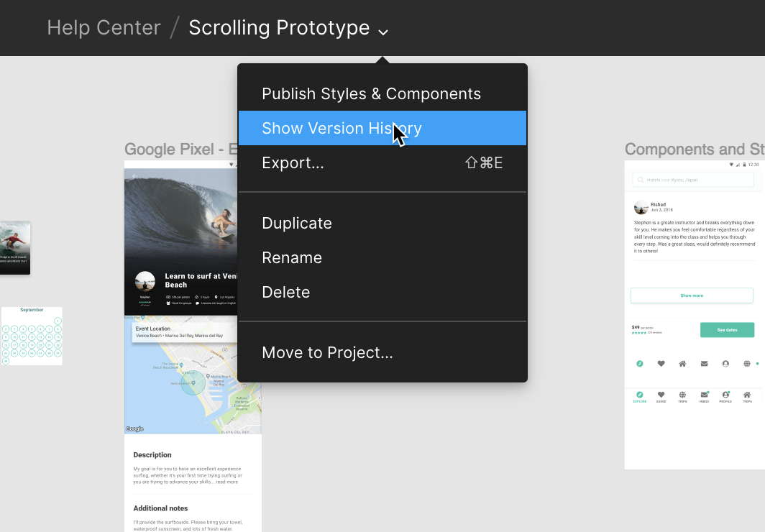Open Move to Project... option
765x532 pixels.
tap(327, 353)
